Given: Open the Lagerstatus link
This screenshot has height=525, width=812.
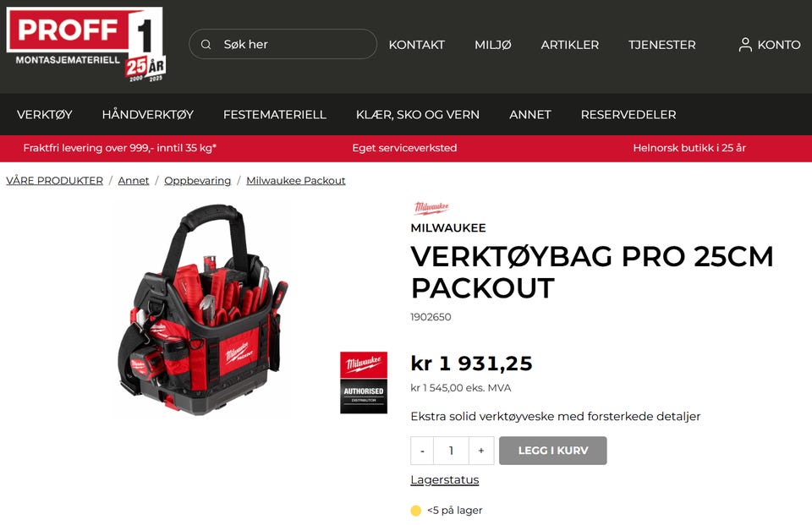Looking at the screenshot, I should click(x=444, y=480).
